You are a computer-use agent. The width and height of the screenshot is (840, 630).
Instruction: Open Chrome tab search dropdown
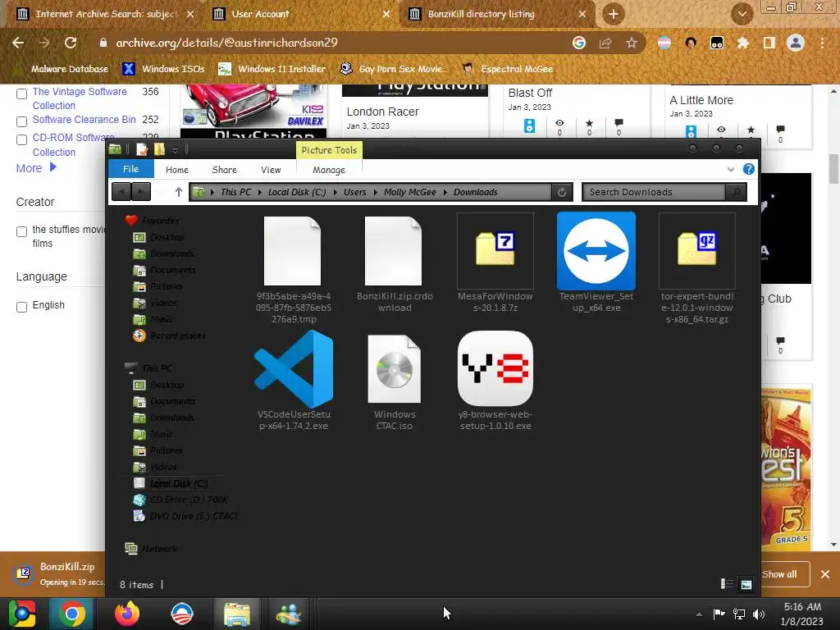(742, 14)
